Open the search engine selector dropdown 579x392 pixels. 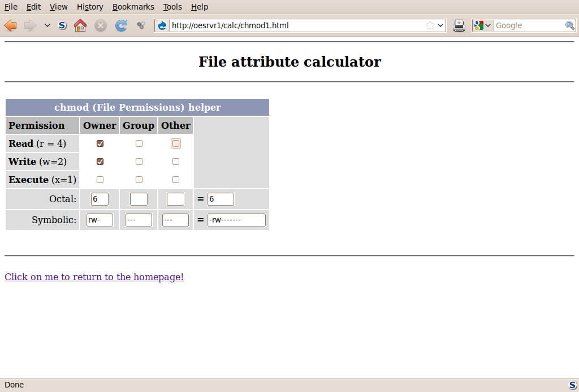pyautogui.click(x=483, y=25)
